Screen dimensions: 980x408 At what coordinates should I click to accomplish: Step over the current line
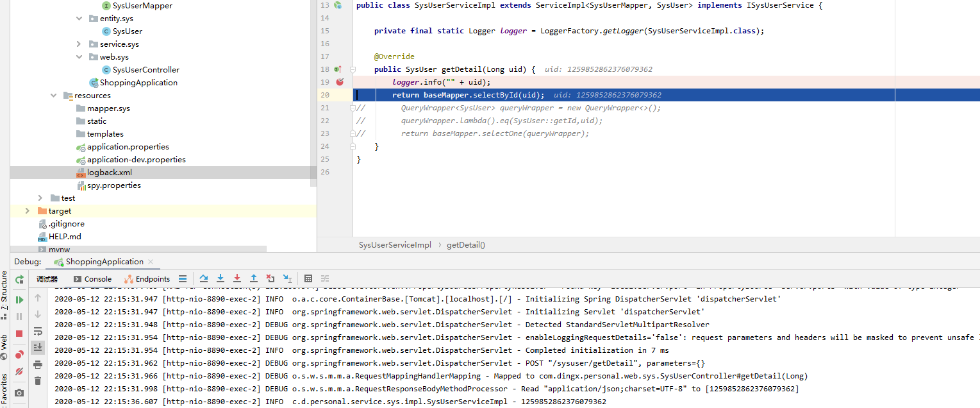point(204,278)
